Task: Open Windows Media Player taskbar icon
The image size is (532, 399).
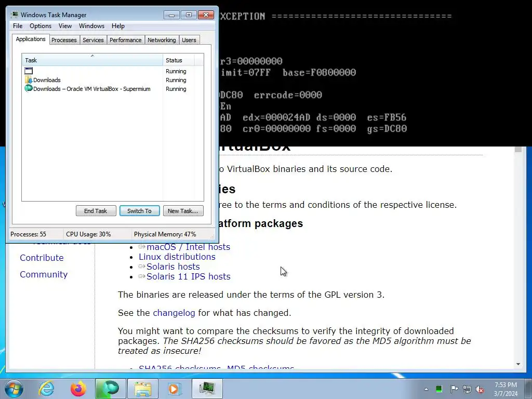Action: pyautogui.click(x=175, y=389)
